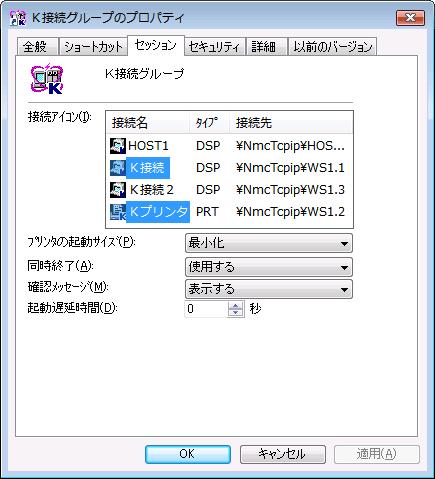Select the K接続２ connection name
Screen dimensions: 435x479
(152, 190)
